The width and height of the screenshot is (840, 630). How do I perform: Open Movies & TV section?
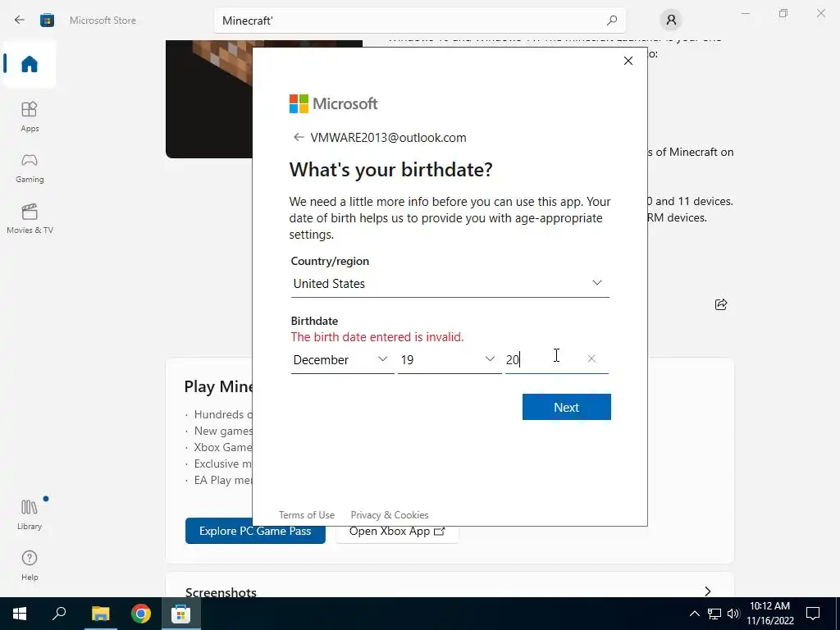click(30, 218)
